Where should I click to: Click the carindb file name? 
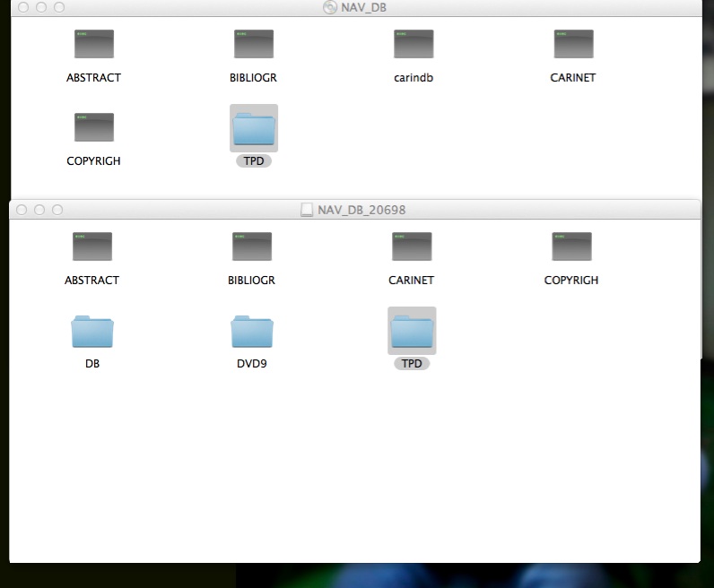[414, 78]
